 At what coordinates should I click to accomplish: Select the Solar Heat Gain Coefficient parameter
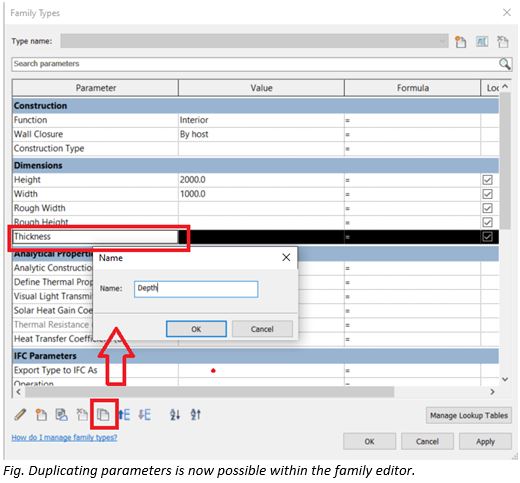53,310
